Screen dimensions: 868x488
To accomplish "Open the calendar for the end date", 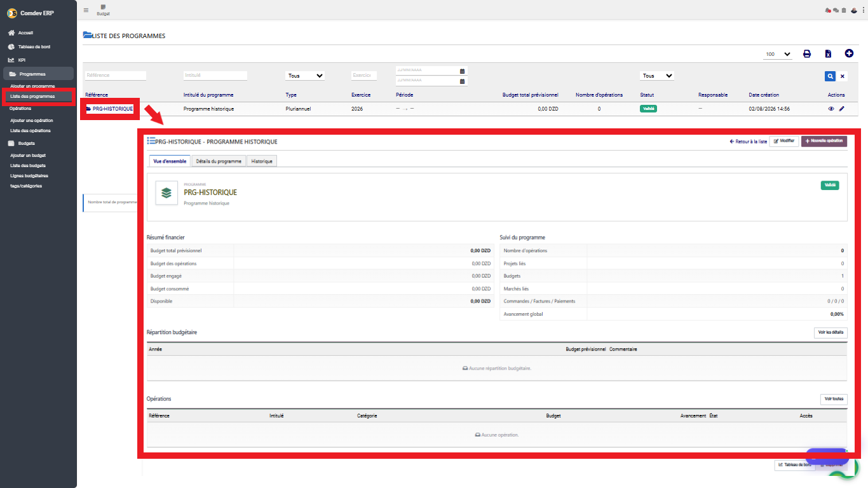I will pos(463,81).
